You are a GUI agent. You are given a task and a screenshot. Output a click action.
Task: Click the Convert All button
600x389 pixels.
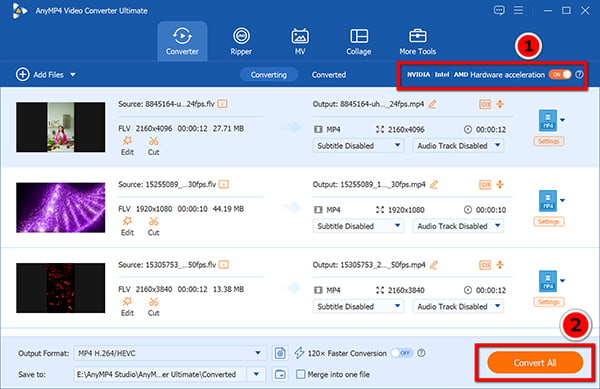(535, 363)
